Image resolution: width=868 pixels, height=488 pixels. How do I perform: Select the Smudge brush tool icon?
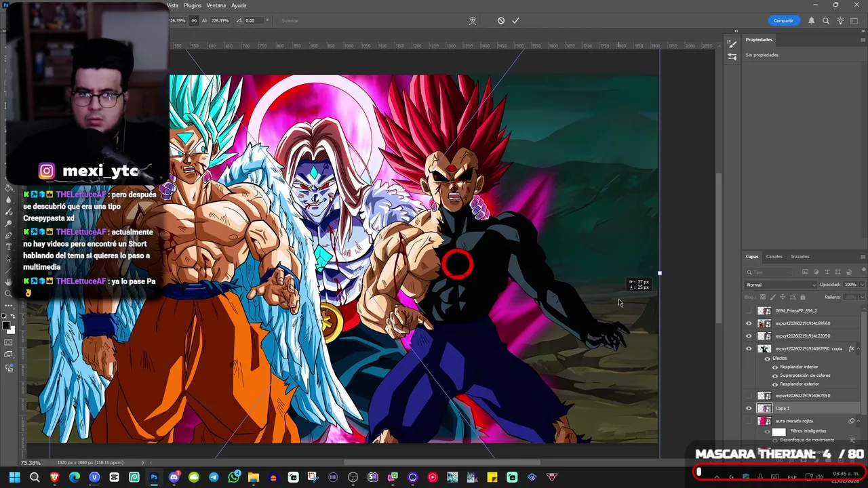pyautogui.click(x=9, y=212)
